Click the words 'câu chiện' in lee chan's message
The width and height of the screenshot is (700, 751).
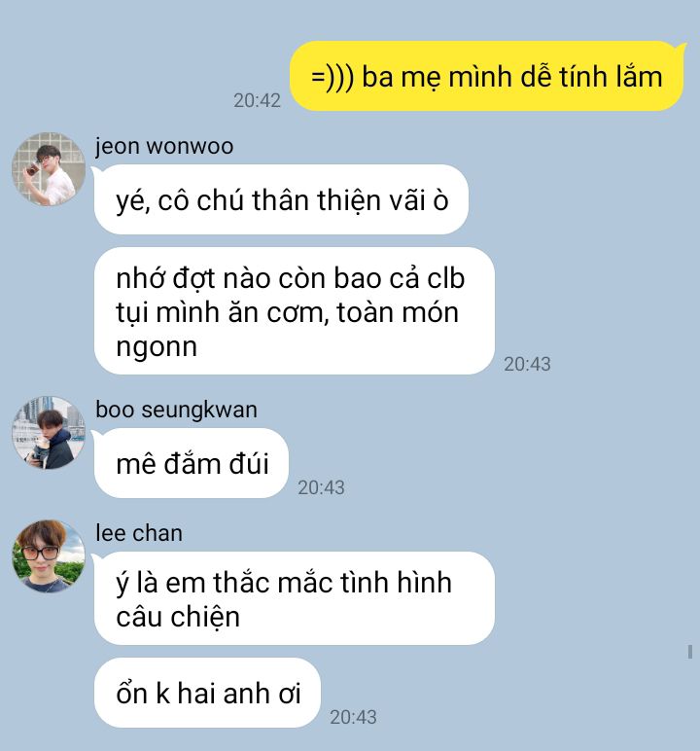178,617
